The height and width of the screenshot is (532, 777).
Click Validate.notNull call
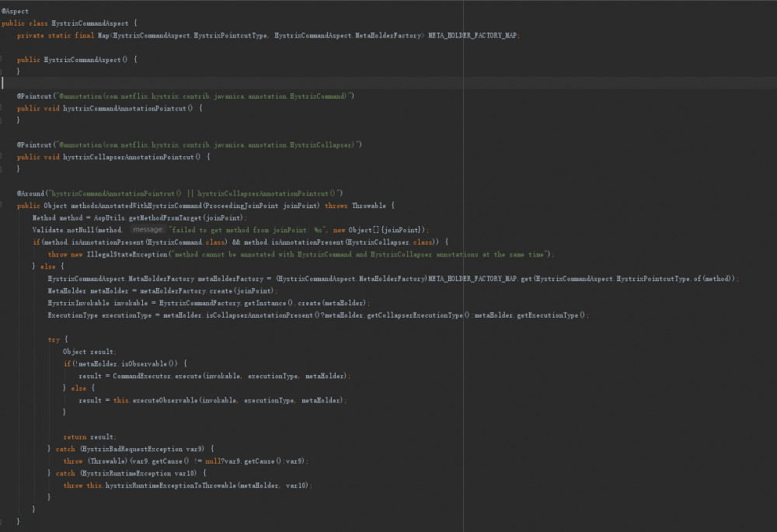64,231
